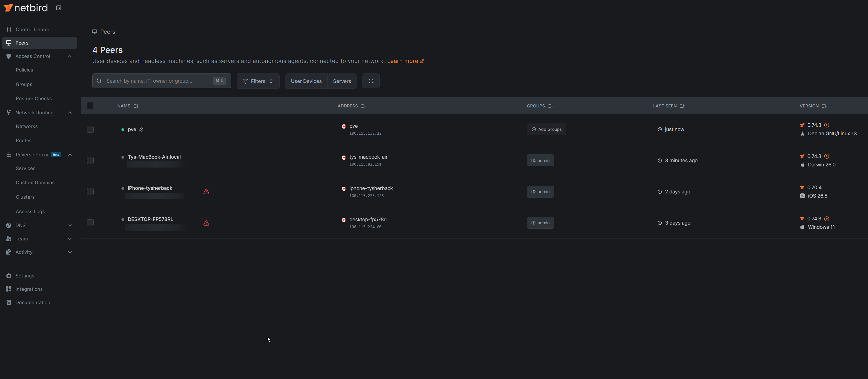Open the Tys-MacBook-Air.local peer
Viewport: 868px width, 379px height.
click(154, 157)
